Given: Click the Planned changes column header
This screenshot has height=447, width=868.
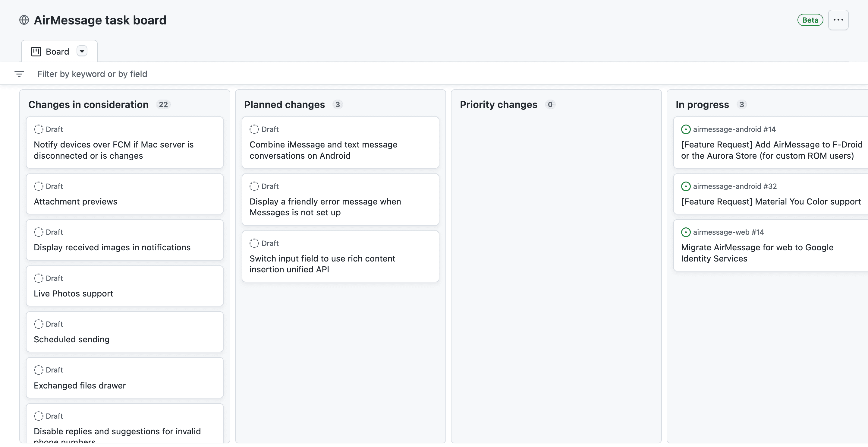Looking at the screenshot, I should coord(285,104).
